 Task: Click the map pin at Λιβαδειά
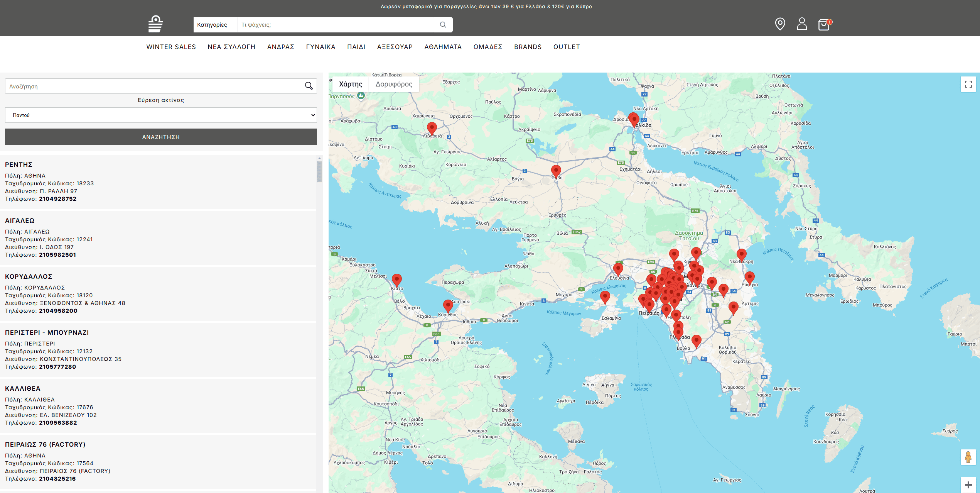tap(432, 129)
